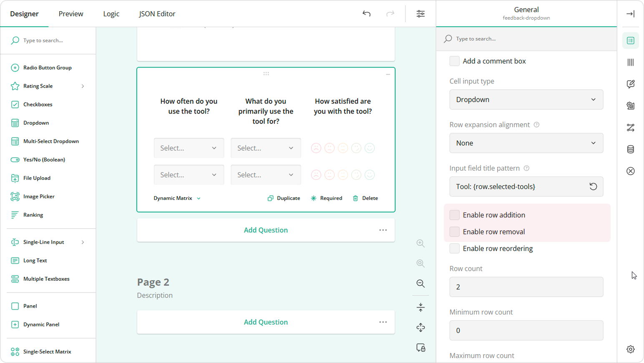This screenshot has height=363, width=644.
Task: Click Duplicate on the matrix question
Action: pyautogui.click(x=284, y=198)
